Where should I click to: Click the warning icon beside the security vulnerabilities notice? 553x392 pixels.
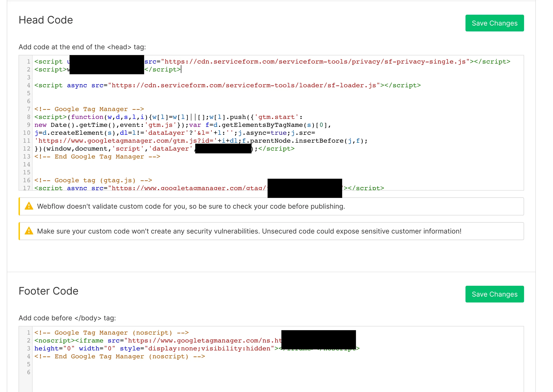point(29,231)
